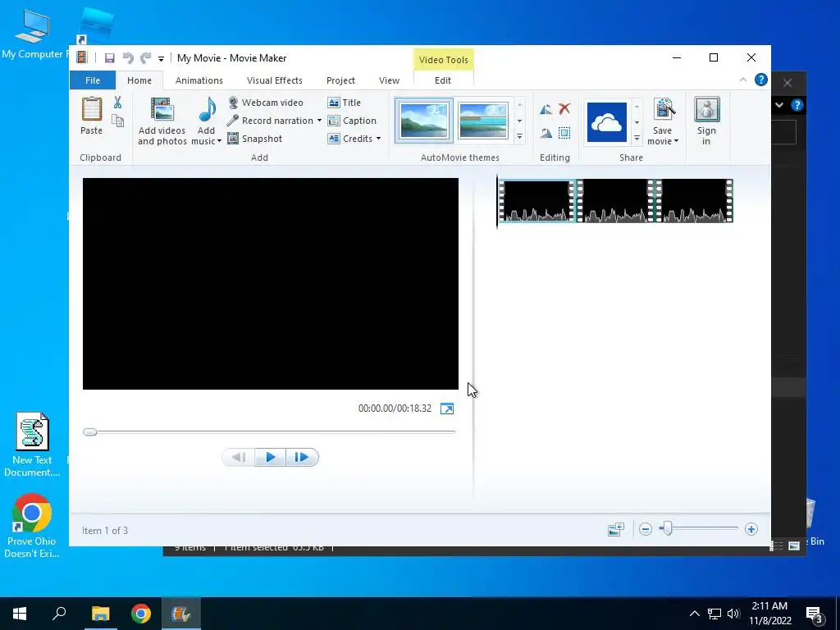Add a Caption to the clip

(352, 121)
